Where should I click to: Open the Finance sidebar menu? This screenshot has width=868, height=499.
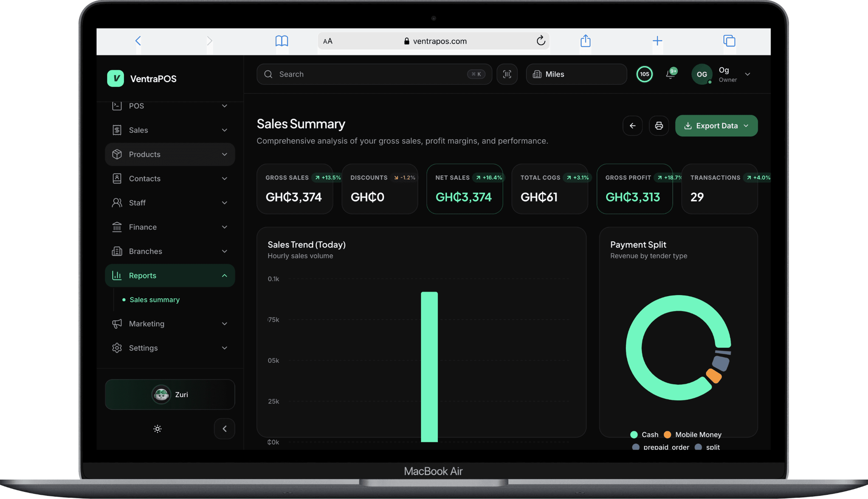[x=170, y=227]
